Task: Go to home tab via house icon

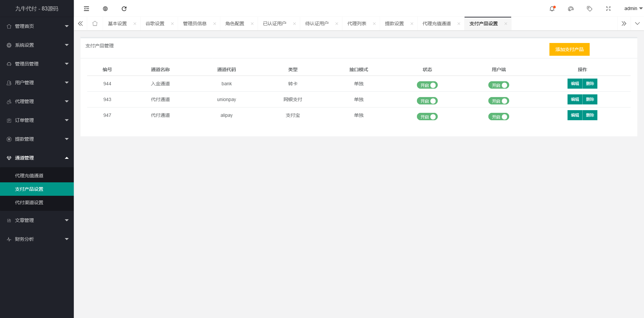Action: pyautogui.click(x=95, y=24)
